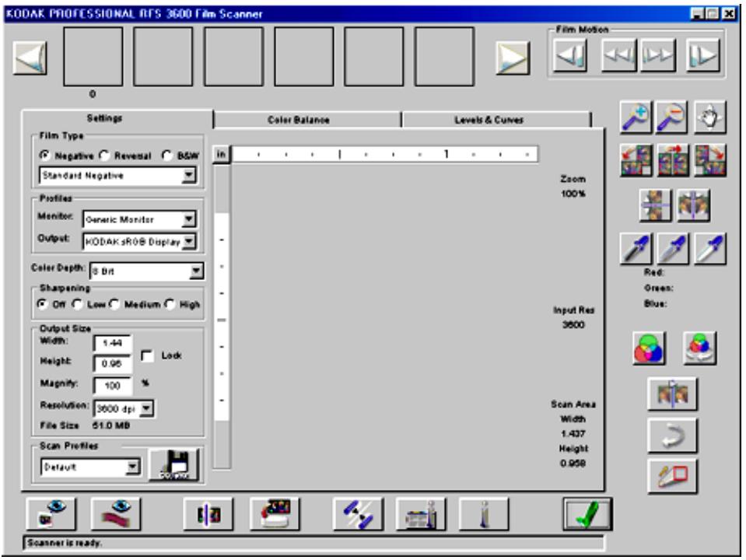Click the Height input field

(113, 363)
